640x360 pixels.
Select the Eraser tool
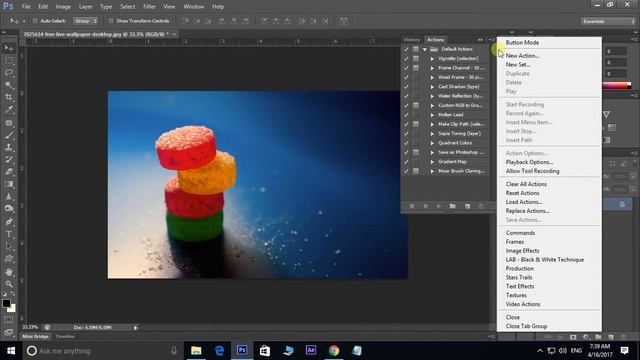click(9, 172)
